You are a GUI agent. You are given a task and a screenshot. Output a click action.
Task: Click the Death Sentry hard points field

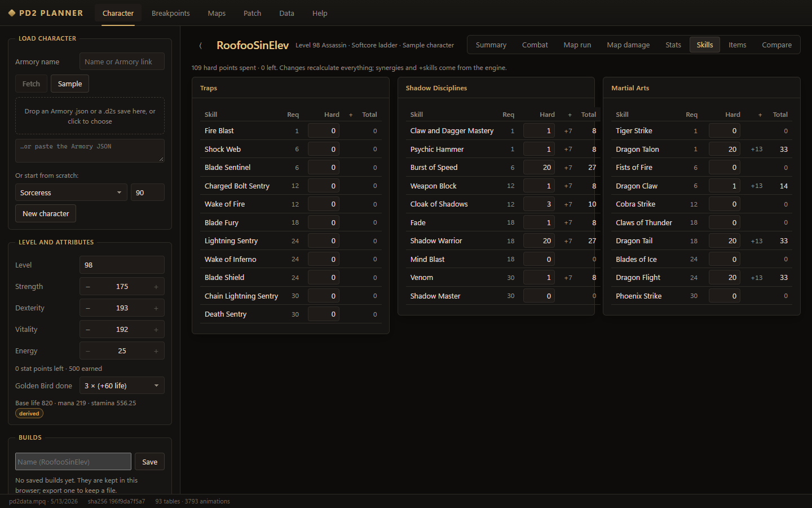point(324,314)
